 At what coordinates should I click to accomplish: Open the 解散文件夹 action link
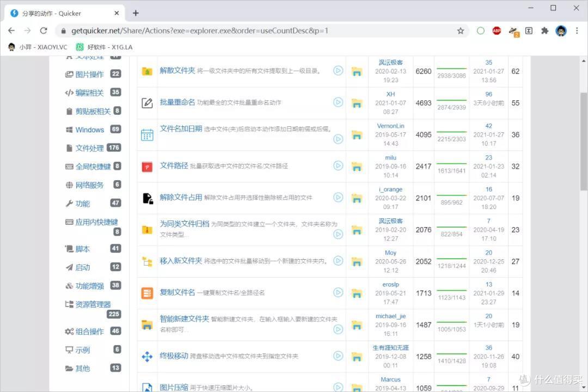[177, 71]
